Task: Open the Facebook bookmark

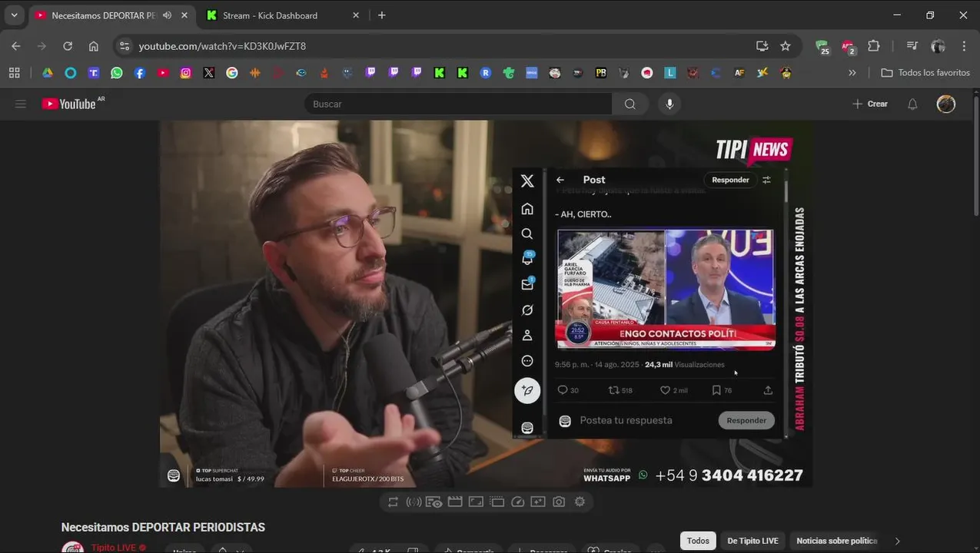Action: pyautogui.click(x=140, y=73)
